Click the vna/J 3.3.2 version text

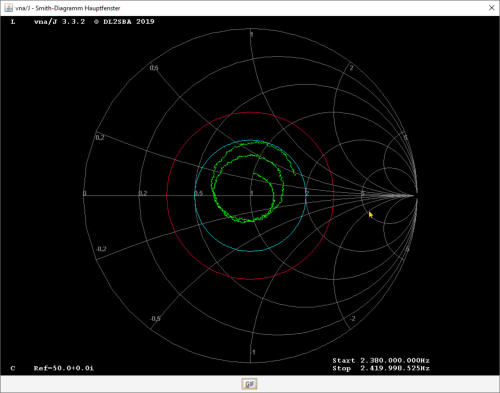click(x=59, y=22)
